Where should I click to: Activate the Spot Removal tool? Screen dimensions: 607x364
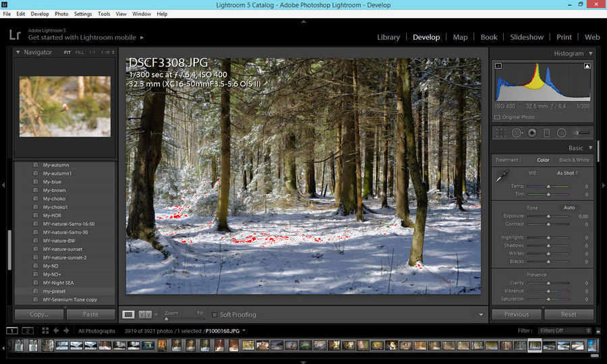pos(517,133)
